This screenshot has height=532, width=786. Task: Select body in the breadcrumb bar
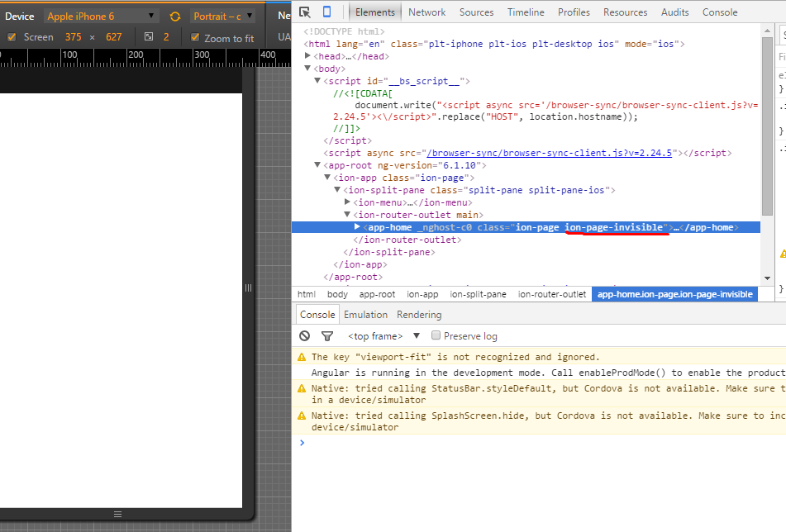(x=337, y=294)
